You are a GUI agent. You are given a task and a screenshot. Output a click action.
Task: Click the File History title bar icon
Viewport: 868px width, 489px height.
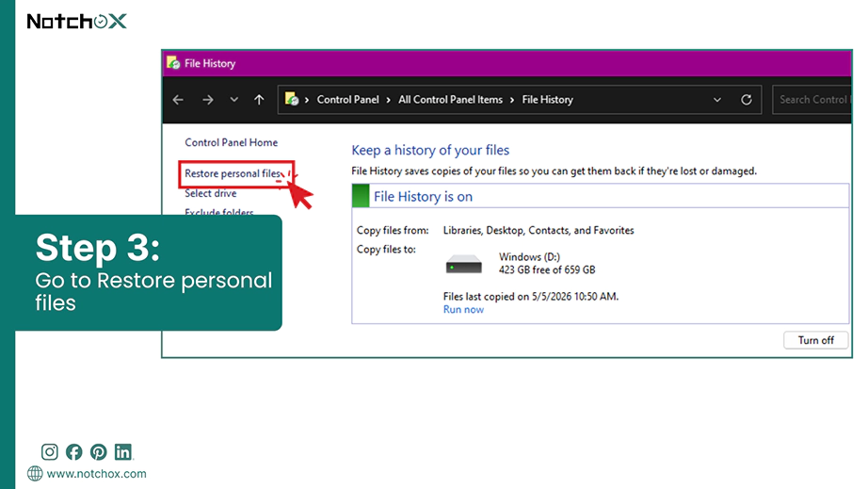[x=173, y=62]
